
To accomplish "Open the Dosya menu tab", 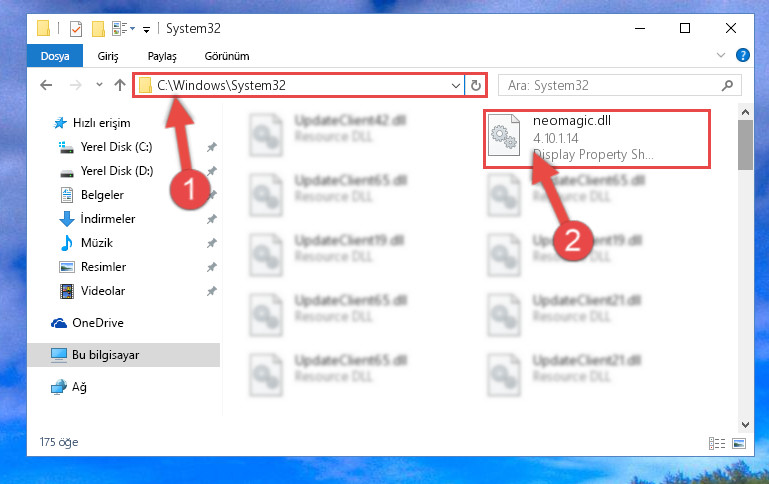I will 55,56.
